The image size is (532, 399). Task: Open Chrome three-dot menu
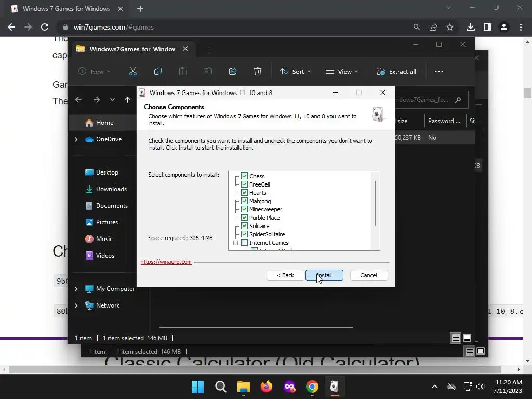point(521,27)
